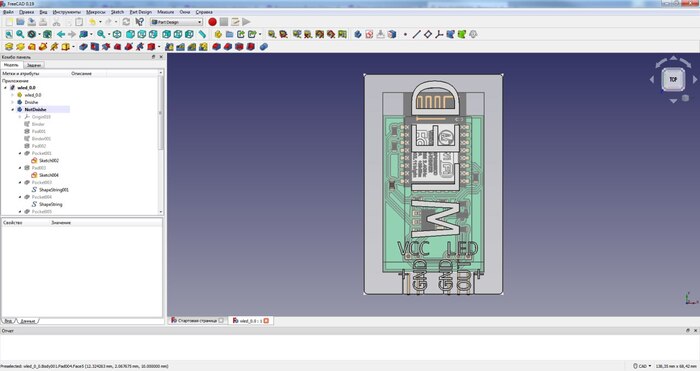Create a new document with the New icon

point(9,22)
